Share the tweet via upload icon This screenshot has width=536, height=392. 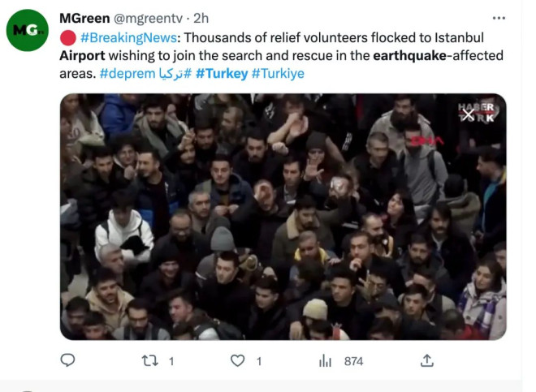click(x=427, y=360)
